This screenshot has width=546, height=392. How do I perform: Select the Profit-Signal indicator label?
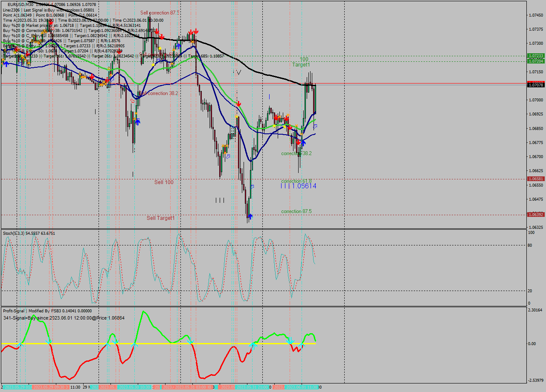click(14, 311)
